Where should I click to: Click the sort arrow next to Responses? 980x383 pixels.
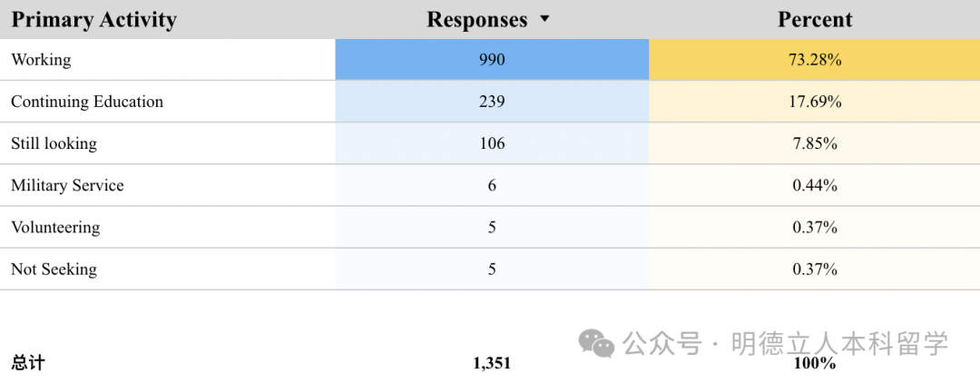[x=544, y=19]
